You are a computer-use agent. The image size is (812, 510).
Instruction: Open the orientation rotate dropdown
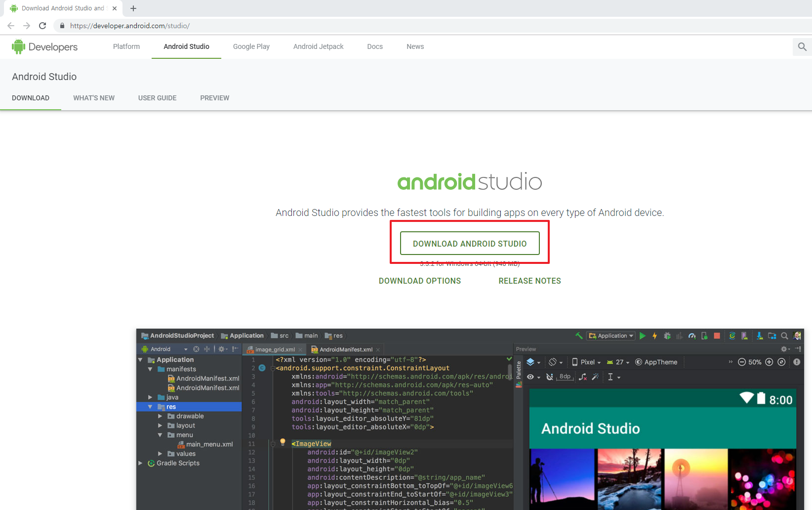pos(556,362)
